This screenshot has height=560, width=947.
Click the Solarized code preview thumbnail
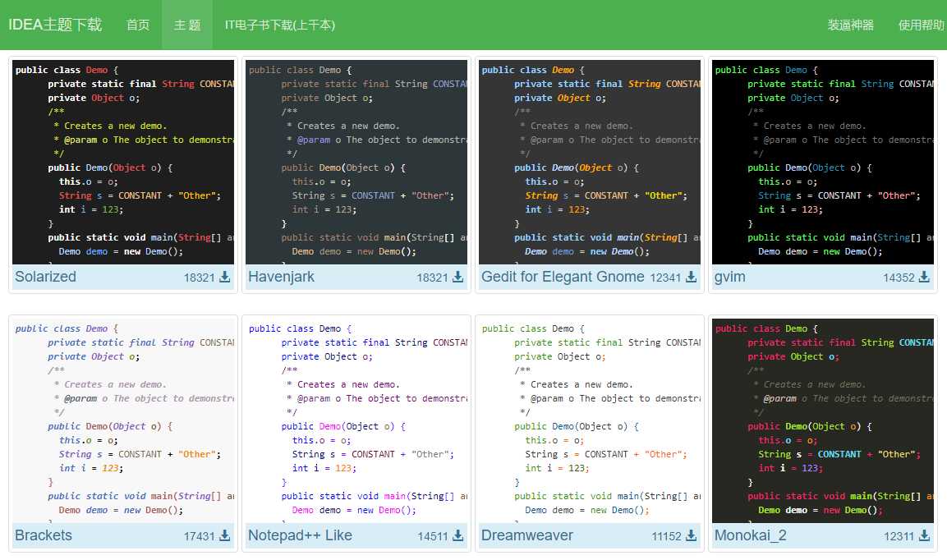pos(123,162)
